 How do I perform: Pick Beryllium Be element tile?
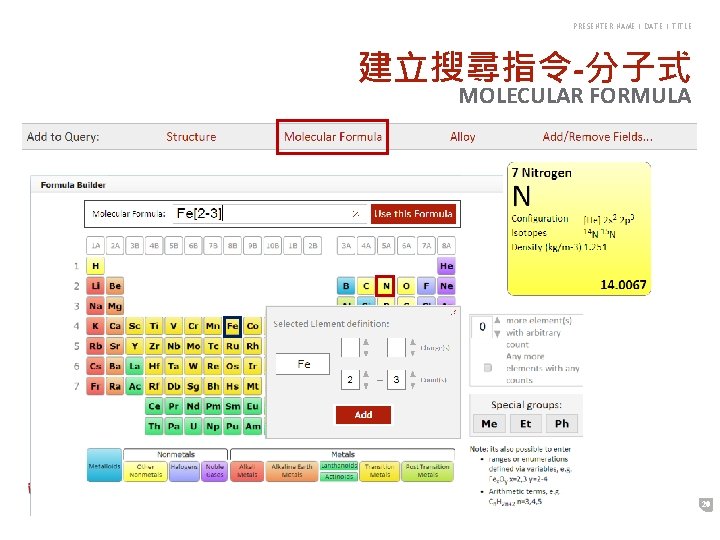115,286
